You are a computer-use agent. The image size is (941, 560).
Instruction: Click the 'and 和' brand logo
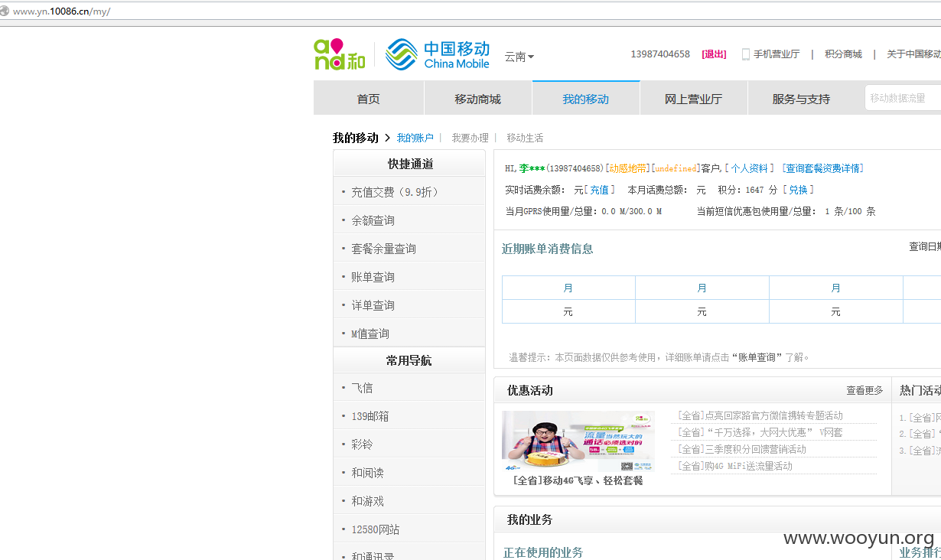340,54
